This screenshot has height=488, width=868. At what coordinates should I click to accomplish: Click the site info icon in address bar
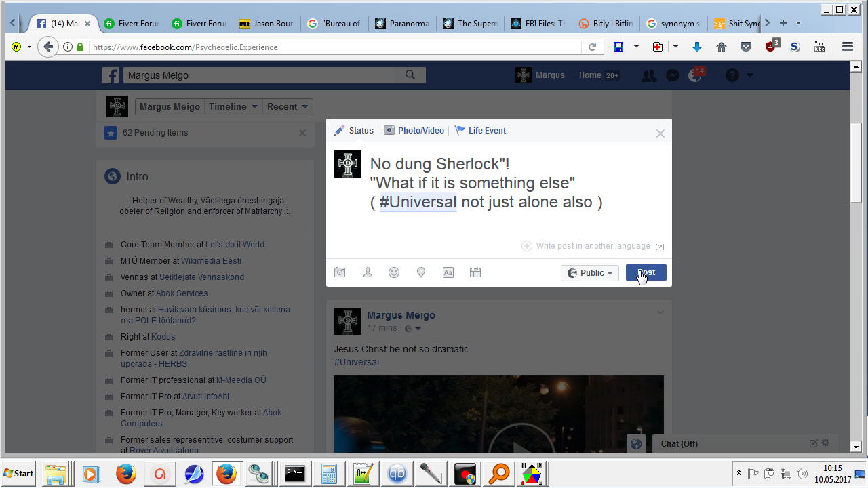click(x=68, y=47)
